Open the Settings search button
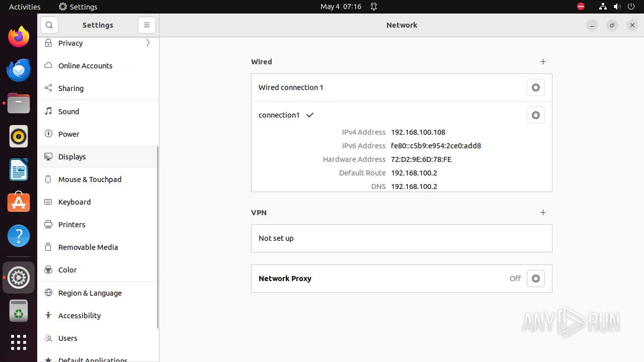This screenshot has height=362, width=644. point(49,25)
